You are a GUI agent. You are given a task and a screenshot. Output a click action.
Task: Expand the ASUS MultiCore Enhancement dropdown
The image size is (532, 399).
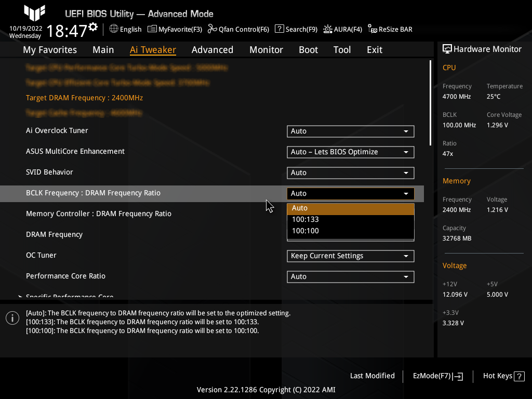[x=351, y=152]
